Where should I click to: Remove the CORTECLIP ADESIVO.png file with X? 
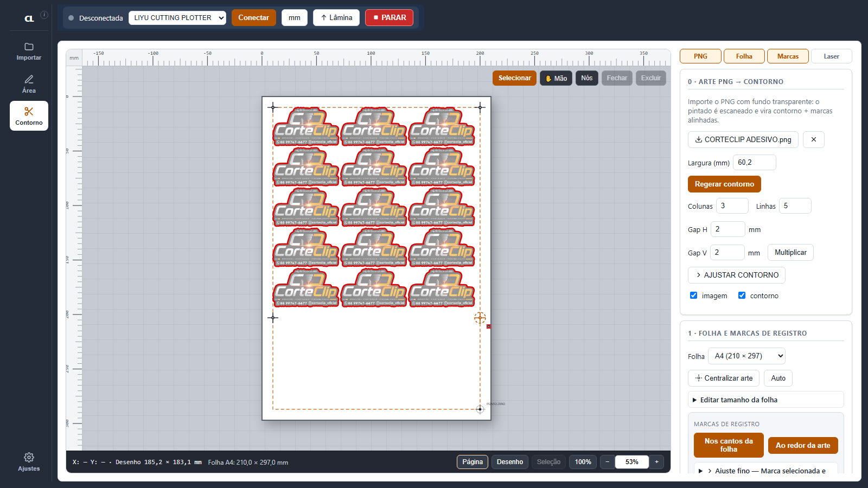click(x=813, y=139)
